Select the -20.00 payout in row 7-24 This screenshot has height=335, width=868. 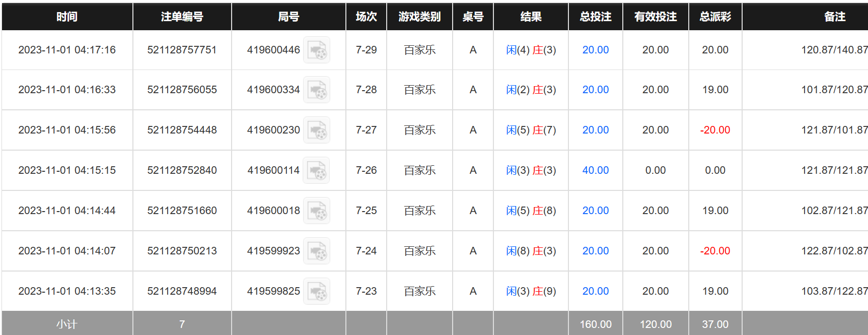pyautogui.click(x=715, y=251)
